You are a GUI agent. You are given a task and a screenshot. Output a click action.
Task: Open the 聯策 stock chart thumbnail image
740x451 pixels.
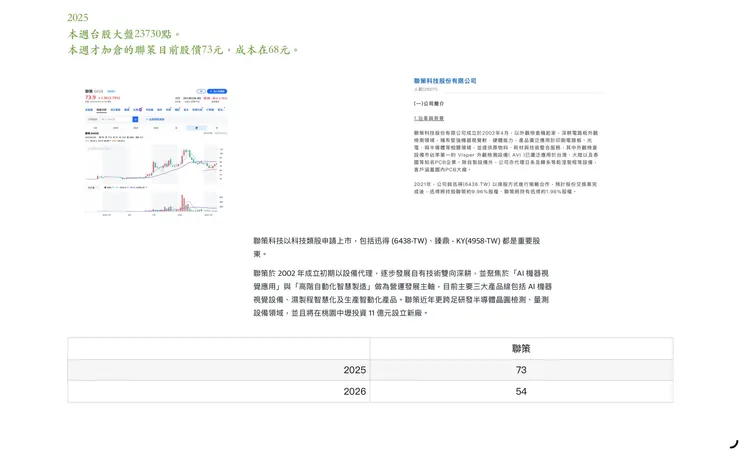tap(156, 152)
